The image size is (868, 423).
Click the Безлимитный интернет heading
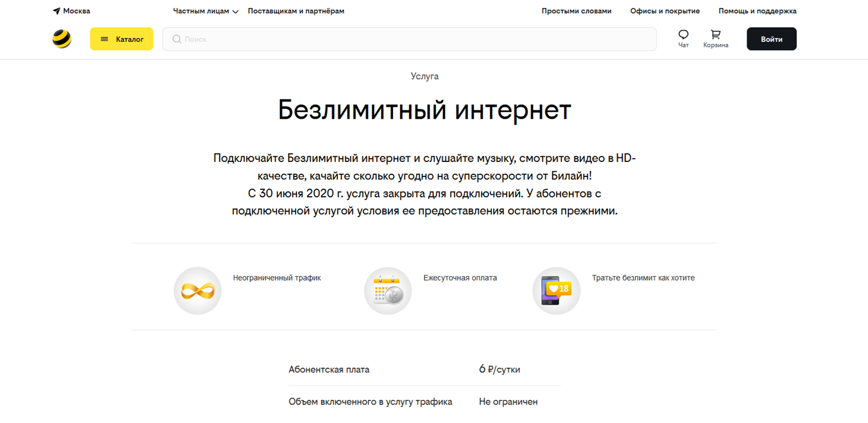(425, 110)
